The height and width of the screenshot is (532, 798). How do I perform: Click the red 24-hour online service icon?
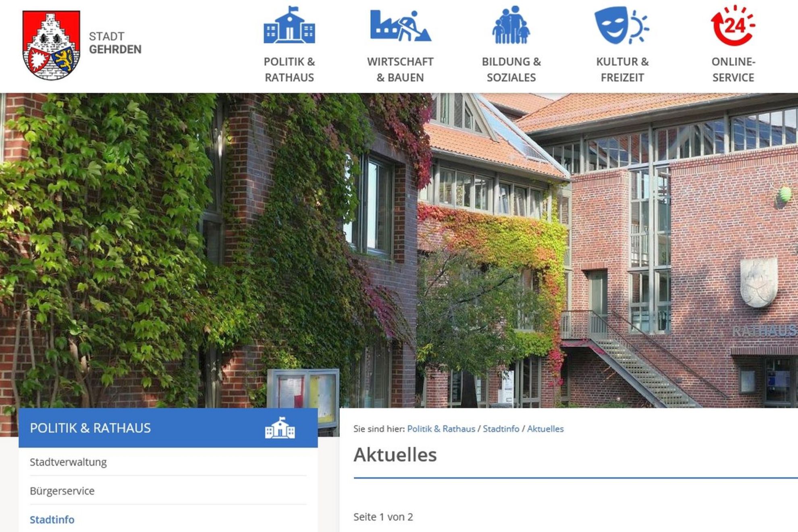point(733,25)
